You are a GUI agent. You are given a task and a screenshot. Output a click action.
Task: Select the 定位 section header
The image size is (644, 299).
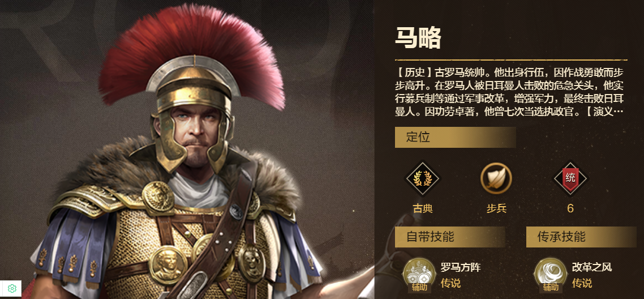[x=455, y=137]
